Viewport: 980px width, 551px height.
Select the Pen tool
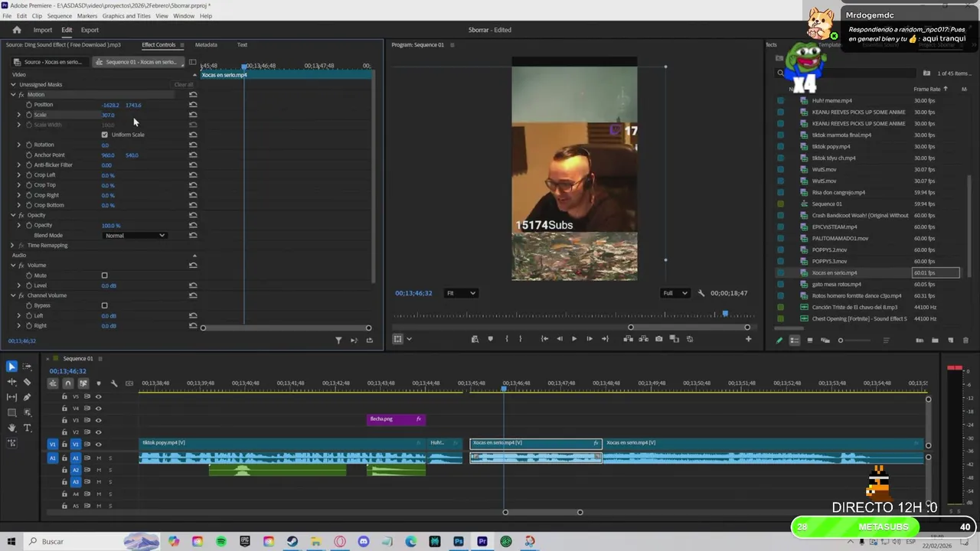(28, 397)
